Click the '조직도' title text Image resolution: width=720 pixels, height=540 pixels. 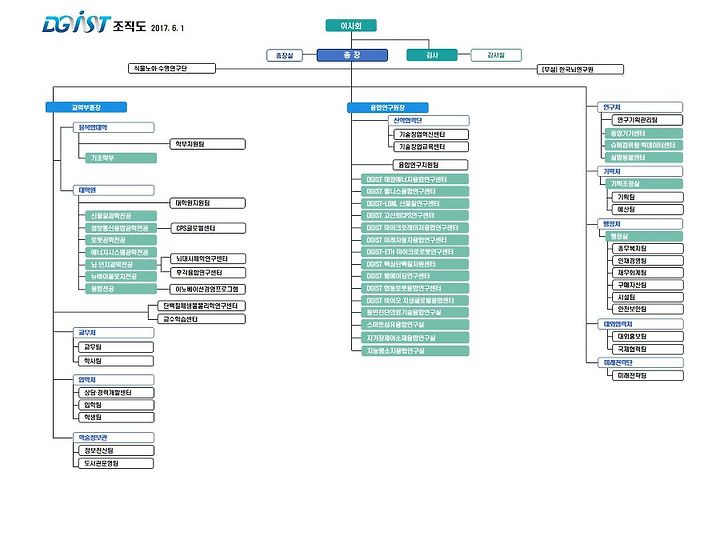pos(129,26)
